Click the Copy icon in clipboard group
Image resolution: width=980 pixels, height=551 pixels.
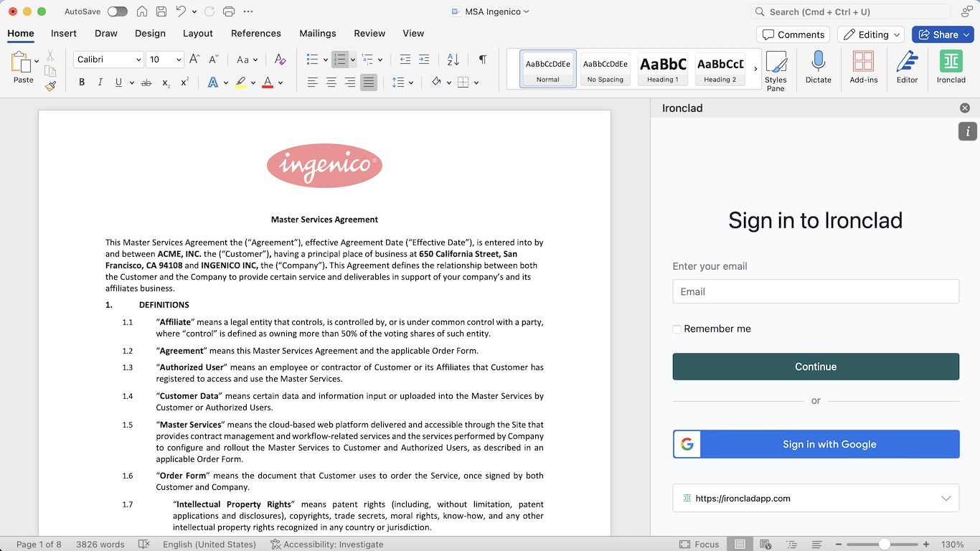(50, 70)
